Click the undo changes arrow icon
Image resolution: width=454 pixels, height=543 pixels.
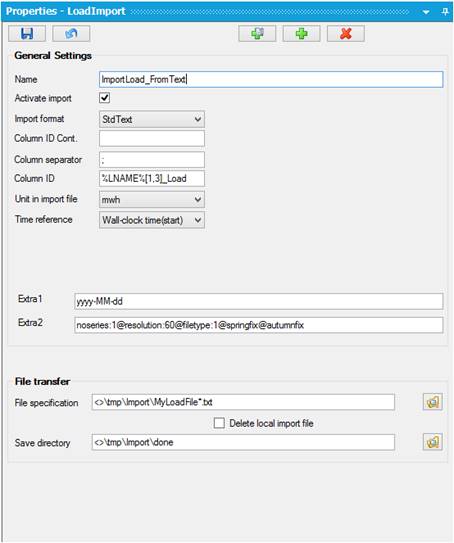click(x=71, y=34)
